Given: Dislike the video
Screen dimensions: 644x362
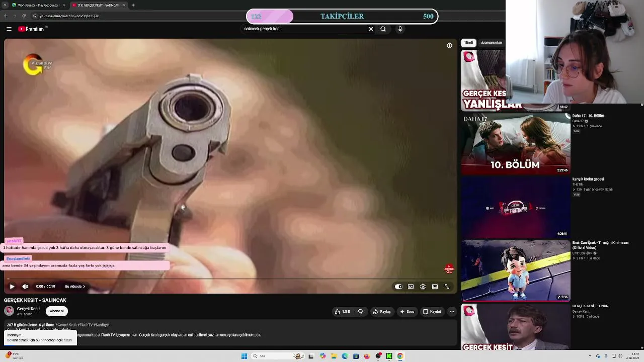Looking at the screenshot, I should tap(360, 312).
